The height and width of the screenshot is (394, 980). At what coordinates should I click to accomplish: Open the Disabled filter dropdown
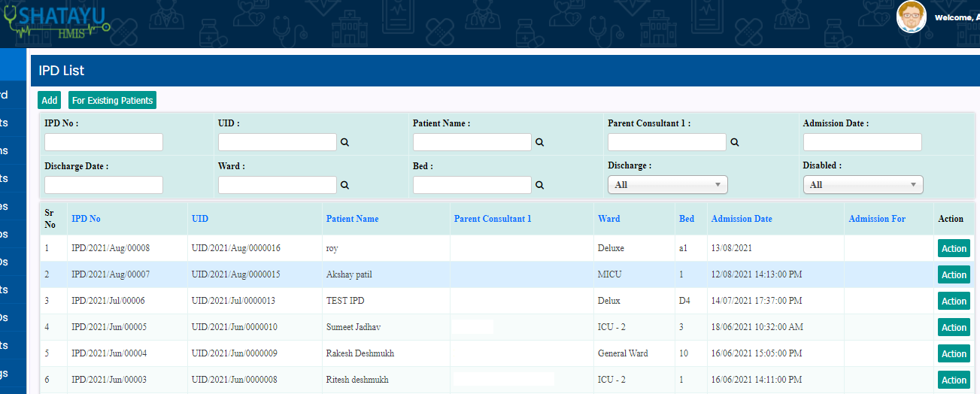point(862,185)
